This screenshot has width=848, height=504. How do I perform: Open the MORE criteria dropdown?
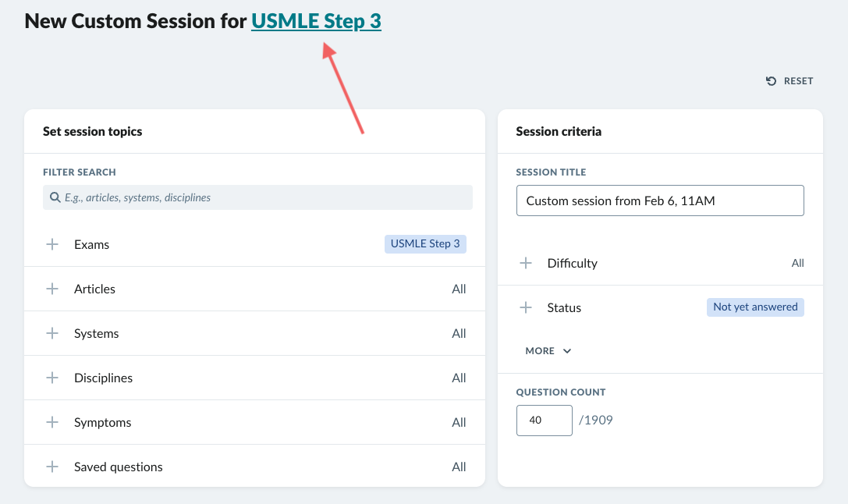[548, 351]
